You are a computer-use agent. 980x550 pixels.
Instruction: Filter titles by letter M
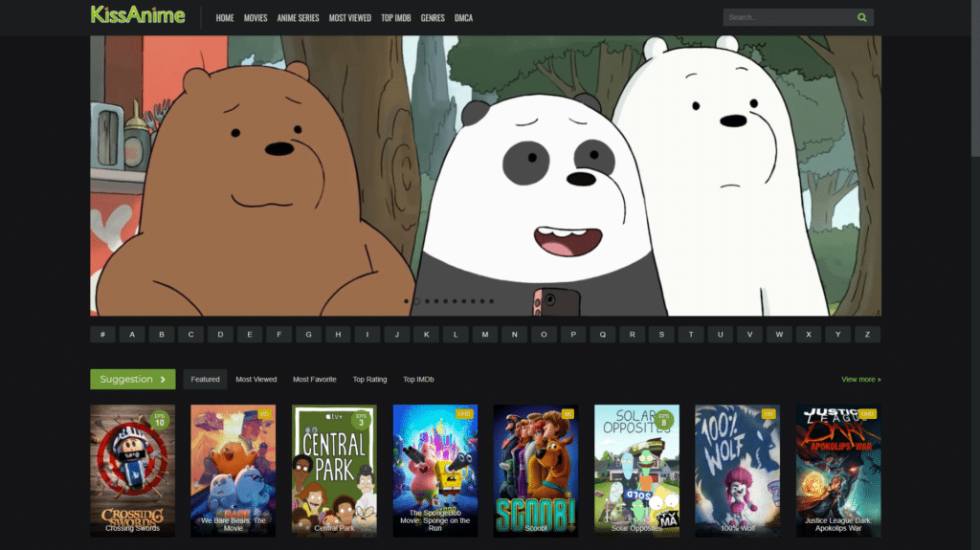[x=485, y=335]
